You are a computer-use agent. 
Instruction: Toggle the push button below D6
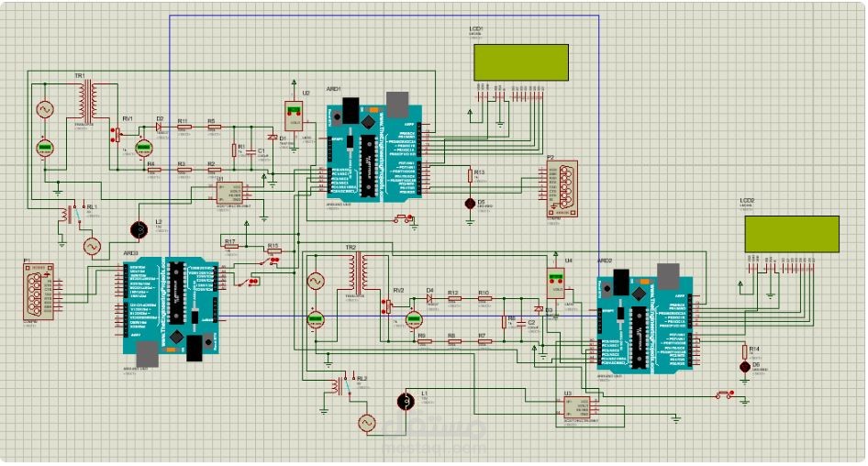(x=725, y=394)
